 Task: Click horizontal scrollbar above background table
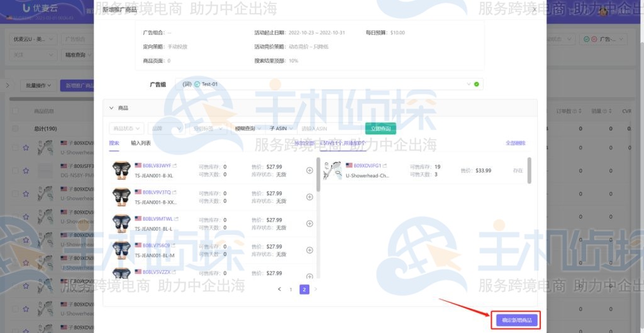[x=52, y=99]
